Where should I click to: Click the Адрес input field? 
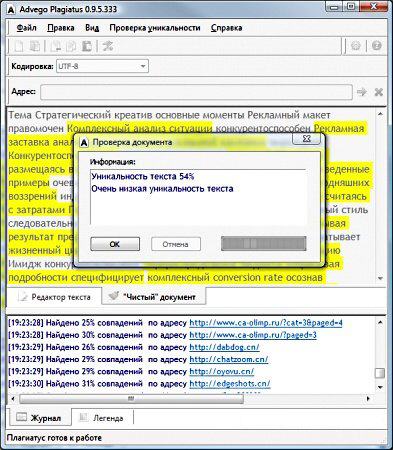pos(196,92)
